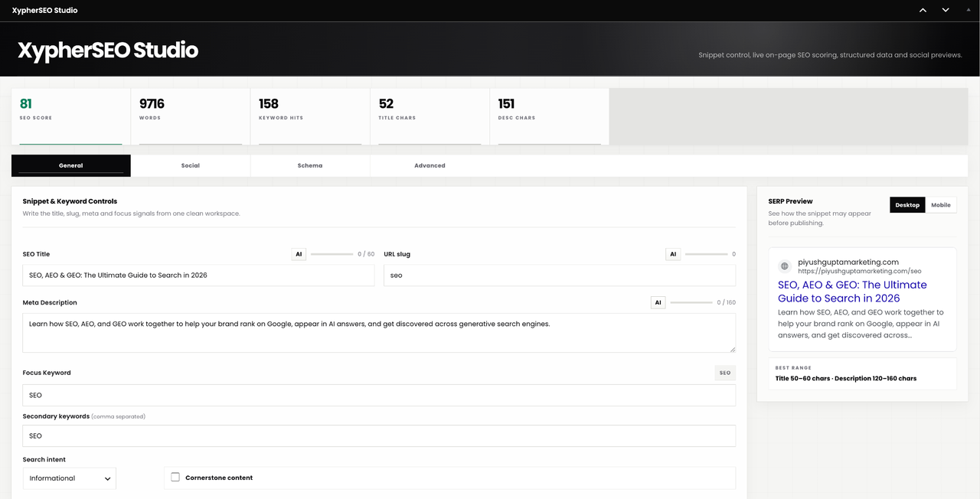Screen dimensions: 980x499
Task: Move panel up with up chevron
Action: point(923,10)
